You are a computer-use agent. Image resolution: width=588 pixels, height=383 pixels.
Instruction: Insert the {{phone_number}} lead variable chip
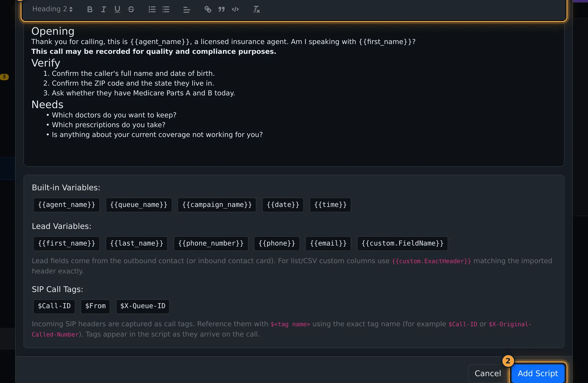[211, 243]
